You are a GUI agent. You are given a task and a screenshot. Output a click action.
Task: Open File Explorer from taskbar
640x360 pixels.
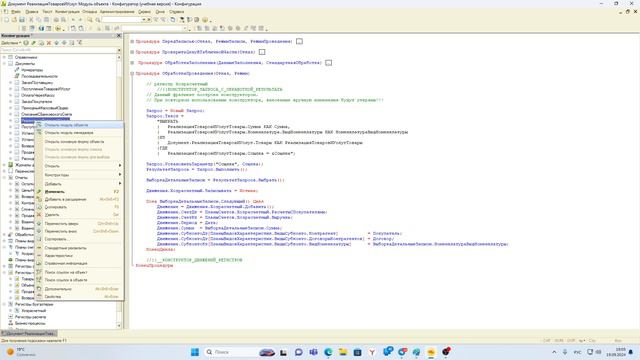[343, 352]
